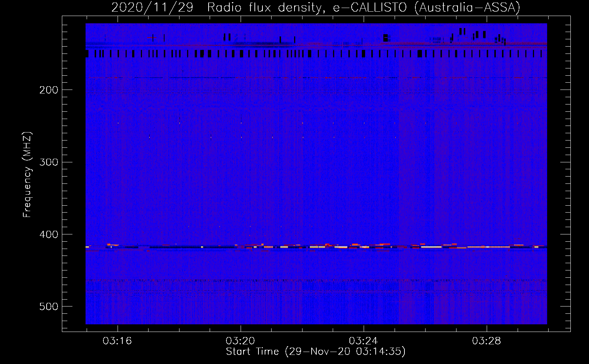Select the 500 frequency tick label
The width and height of the screenshot is (589, 364).
point(49,306)
